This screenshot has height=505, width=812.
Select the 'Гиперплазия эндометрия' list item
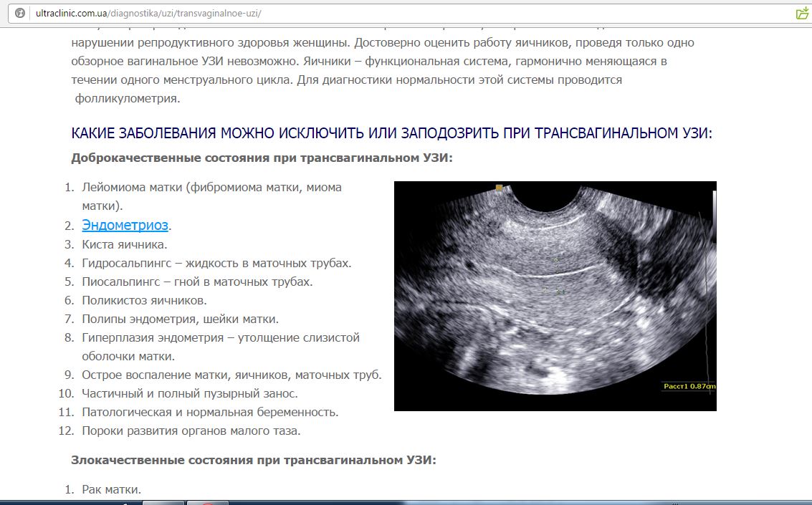pyautogui.click(x=221, y=337)
